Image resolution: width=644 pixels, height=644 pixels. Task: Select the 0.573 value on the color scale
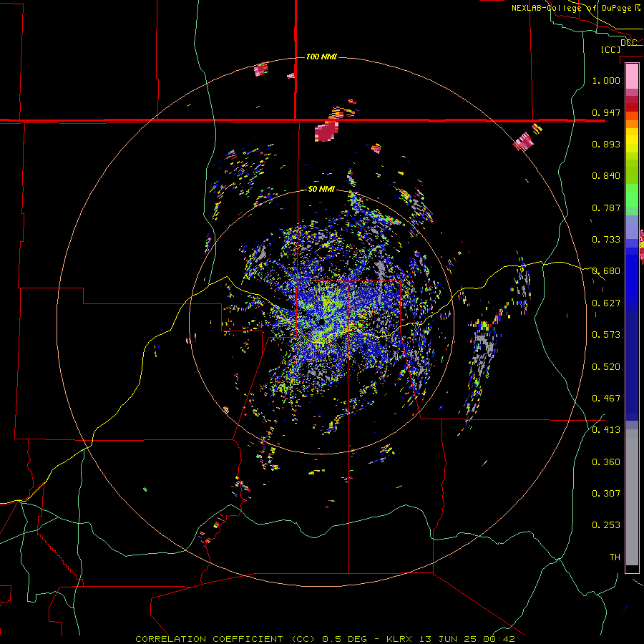point(606,335)
